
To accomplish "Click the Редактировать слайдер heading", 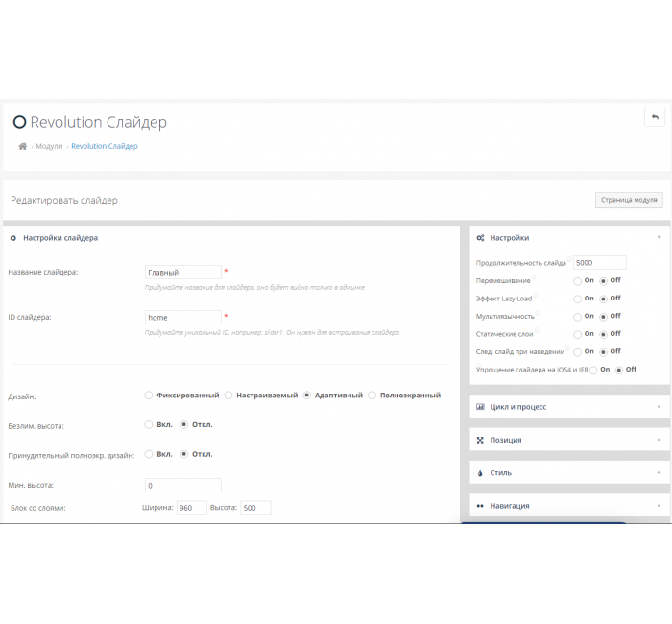I will click(x=64, y=200).
